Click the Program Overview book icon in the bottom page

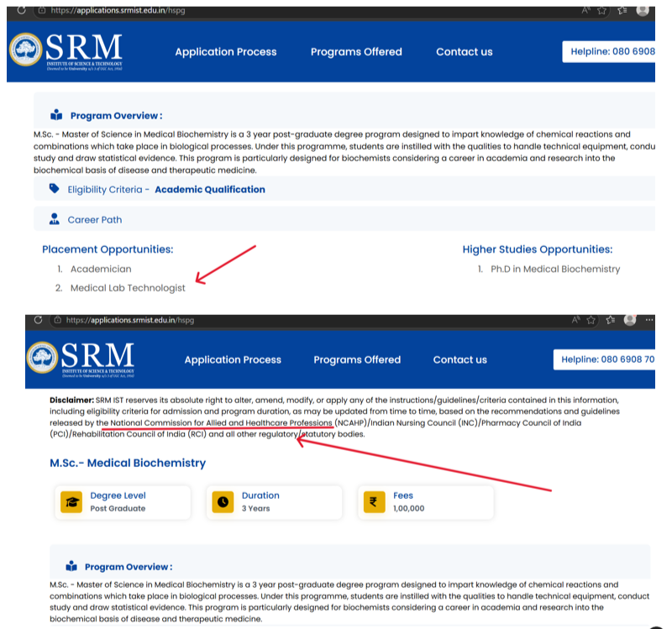point(71,567)
